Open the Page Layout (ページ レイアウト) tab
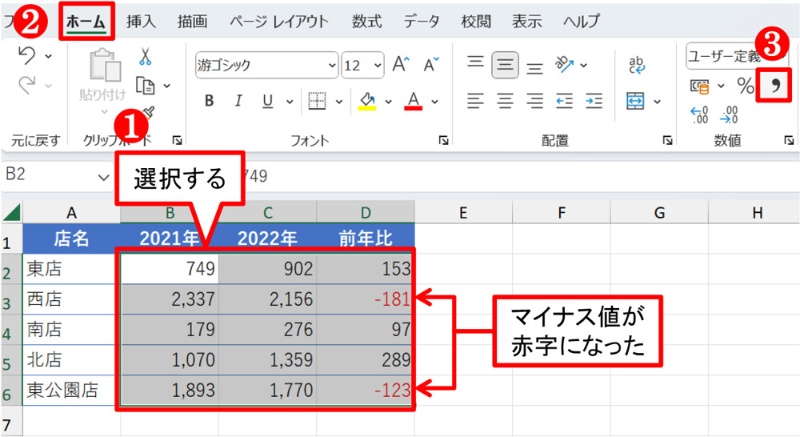800x437 pixels. [x=279, y=21]
